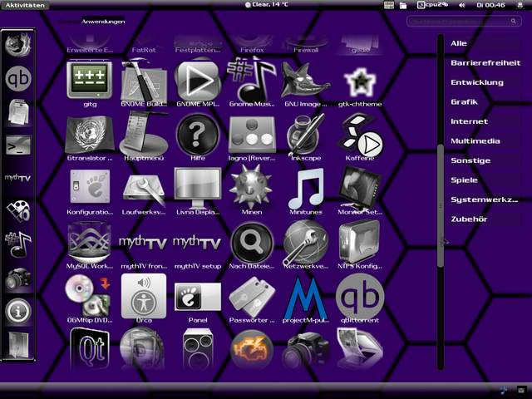Open Firefox from the dock

tap(18, 44)
